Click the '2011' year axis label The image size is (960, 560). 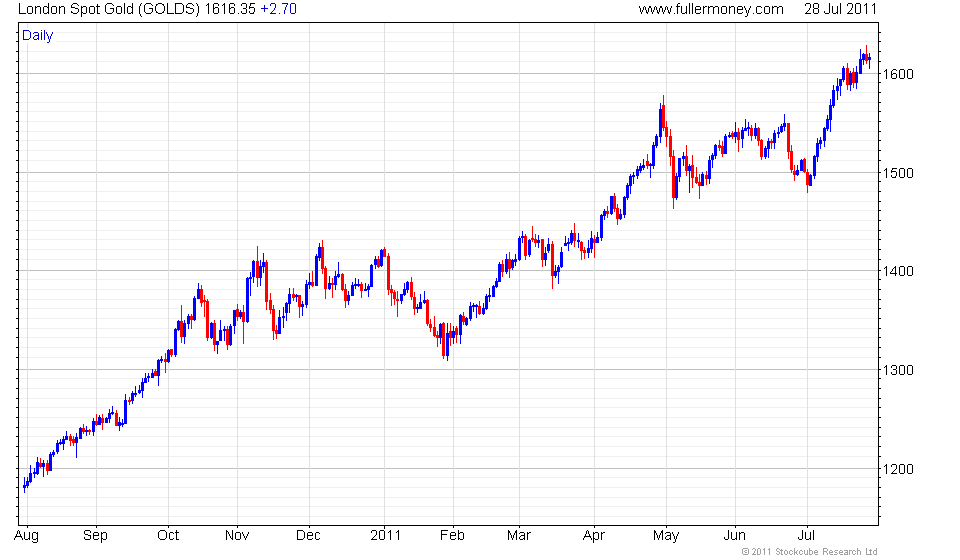[x=385, y=536]
